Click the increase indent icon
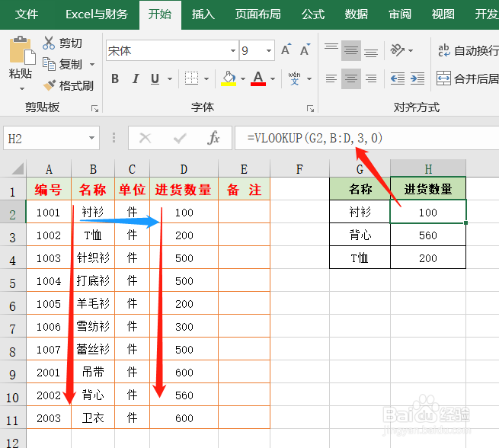Viewport: 499px width, 448px height. (x=417, y=78)
